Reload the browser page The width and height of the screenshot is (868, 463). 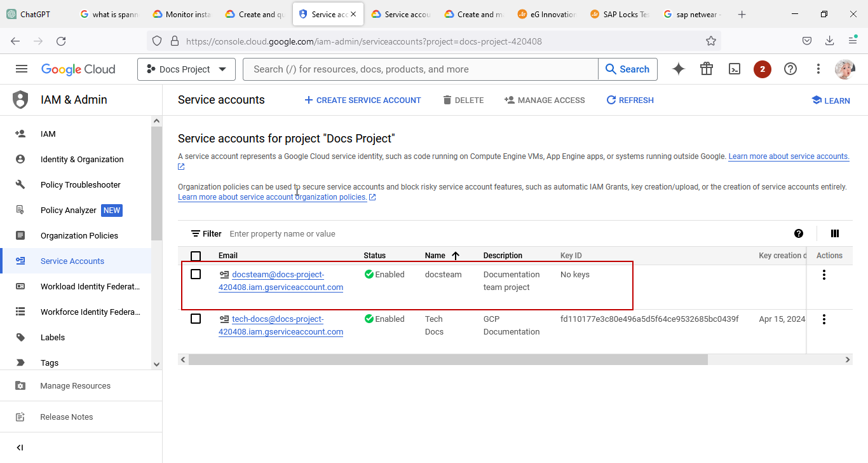(x=61, y=41)
